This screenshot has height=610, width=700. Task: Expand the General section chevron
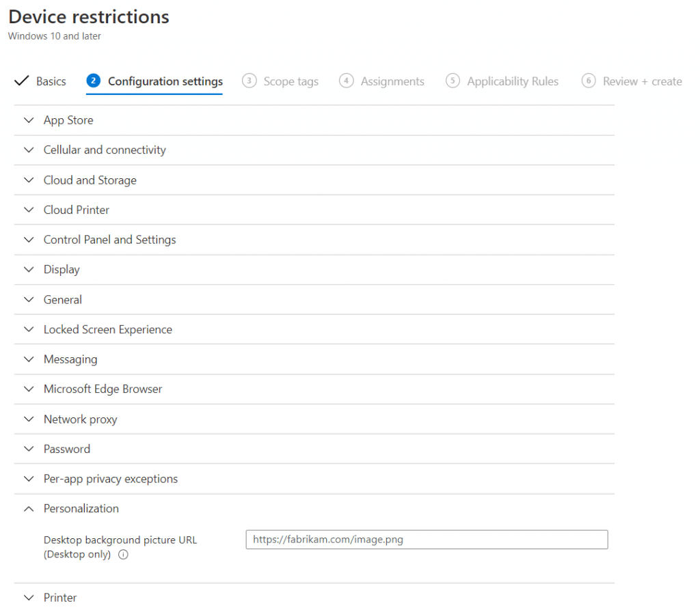tap(29, 299)
